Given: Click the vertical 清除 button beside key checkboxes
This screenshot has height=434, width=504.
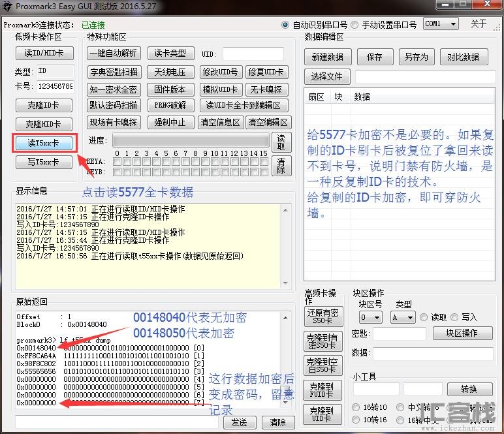Looking at the screenshot, I should [x=281, y=166].
